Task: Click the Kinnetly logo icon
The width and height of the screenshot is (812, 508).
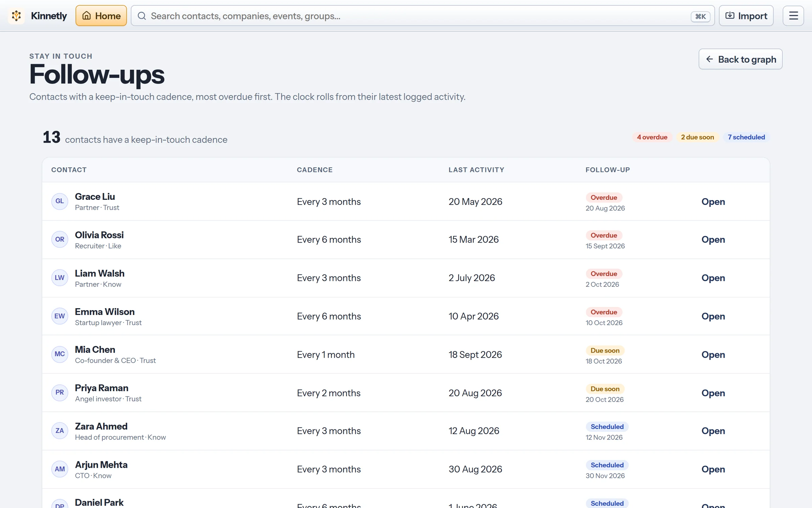Action: pyautogui.click(x=16, y=16)
